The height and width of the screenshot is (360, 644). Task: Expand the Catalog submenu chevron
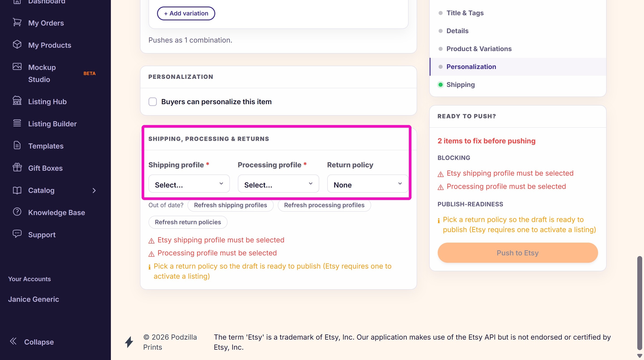(x=94, y=190)
